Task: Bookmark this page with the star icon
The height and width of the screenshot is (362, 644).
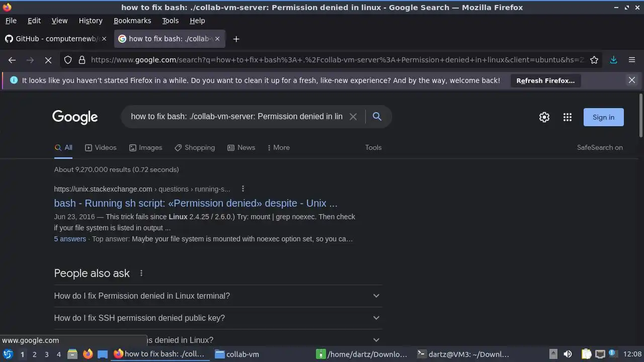Action: 594,60
